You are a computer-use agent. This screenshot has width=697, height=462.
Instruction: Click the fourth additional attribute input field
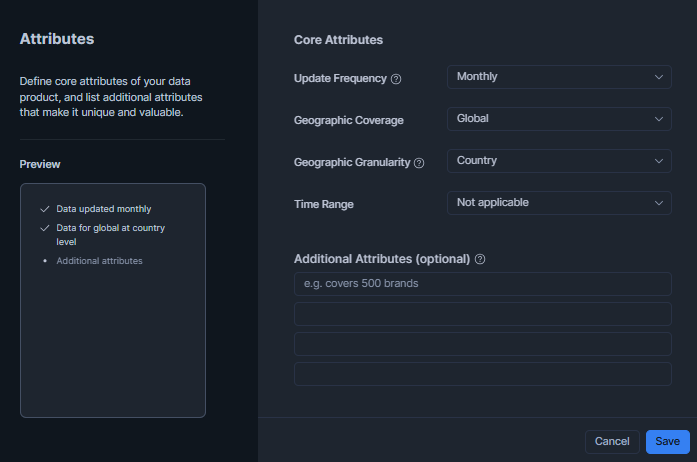pos(482,374)
